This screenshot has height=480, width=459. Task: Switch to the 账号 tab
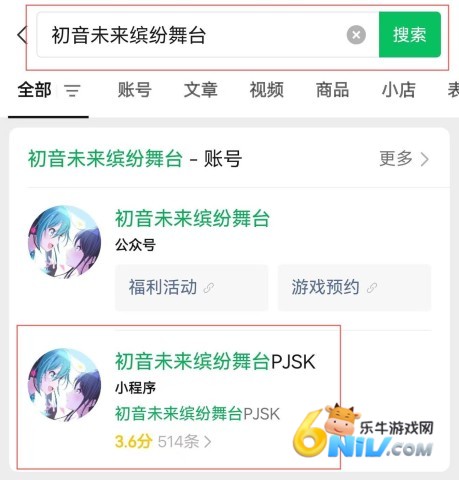pyautogui.click(x=135, y=90)
